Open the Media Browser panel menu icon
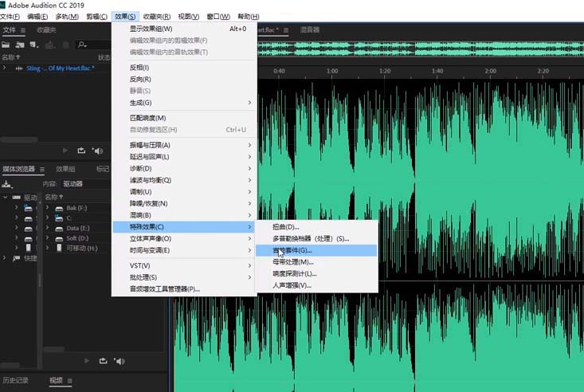The height and width of the screenshot is (392, 584). 41,170
